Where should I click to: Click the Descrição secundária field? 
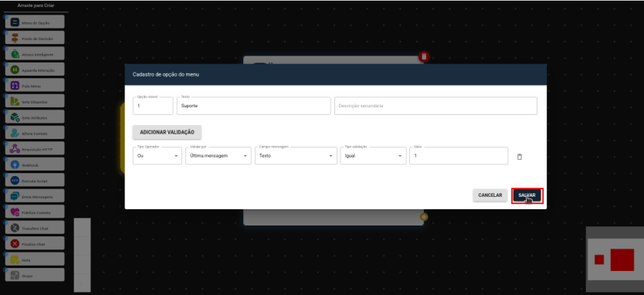(x=436, y=106)
